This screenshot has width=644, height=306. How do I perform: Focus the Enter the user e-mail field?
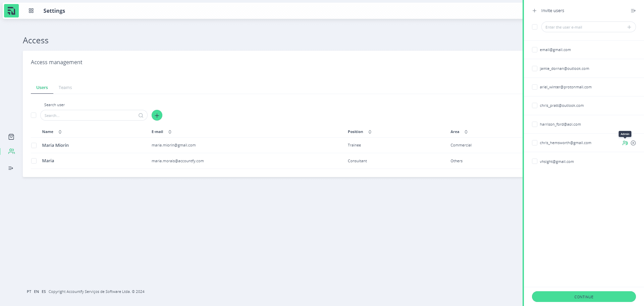point(588,27)
